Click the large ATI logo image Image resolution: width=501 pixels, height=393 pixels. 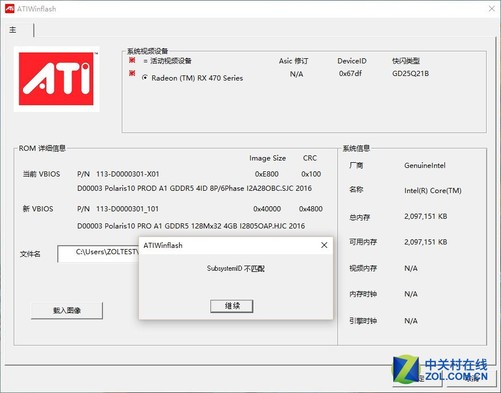pyautogui.click(x=56, y=79)
